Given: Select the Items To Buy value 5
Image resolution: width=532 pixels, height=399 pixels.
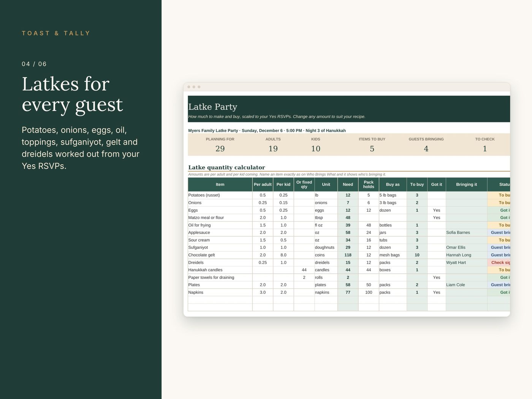Looking at the screenshot, I should 372,149.
